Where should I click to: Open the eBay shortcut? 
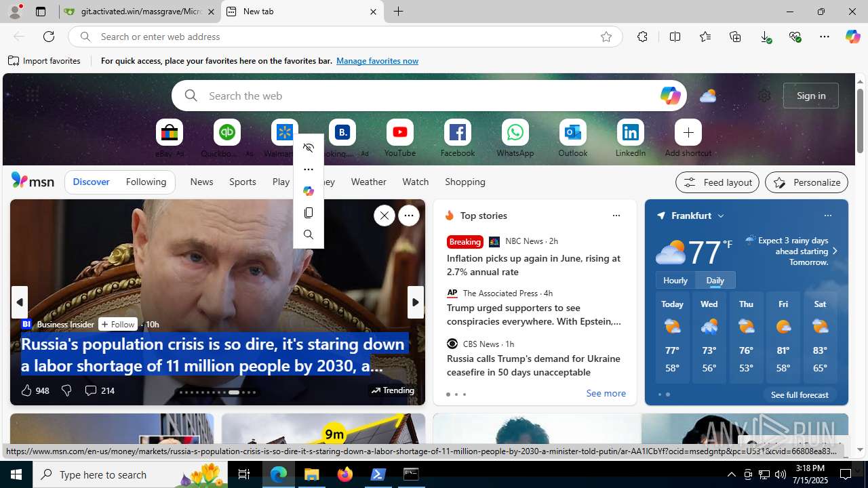pos(170,132)
